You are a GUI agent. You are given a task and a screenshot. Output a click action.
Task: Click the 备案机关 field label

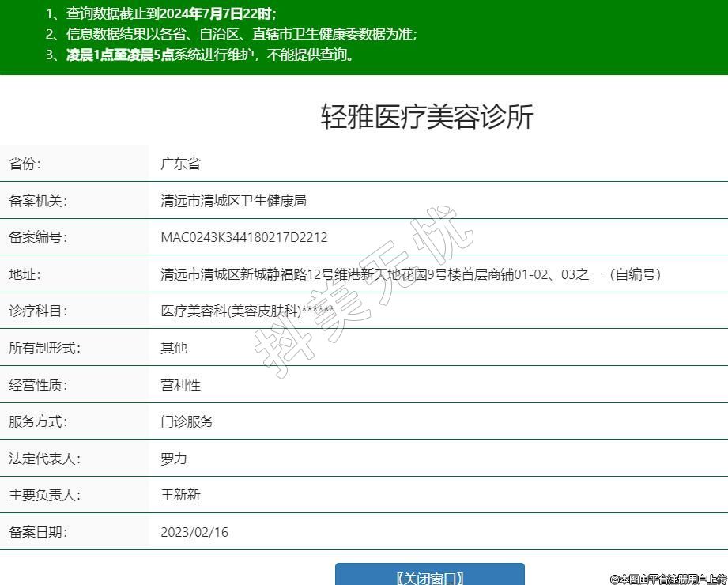pyautogui.click(x=38, y=201)
